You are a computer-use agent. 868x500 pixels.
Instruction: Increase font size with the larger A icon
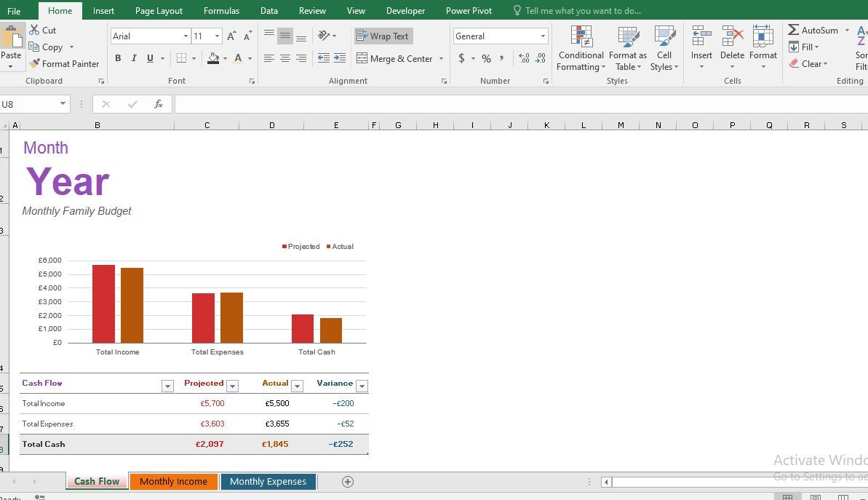click(x=231, y=36)
